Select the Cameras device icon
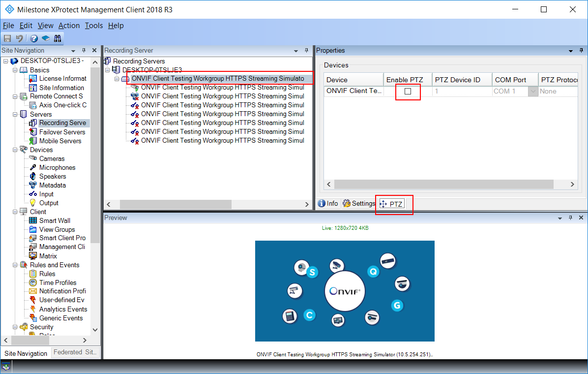588x374 pixels. [33, 158]
